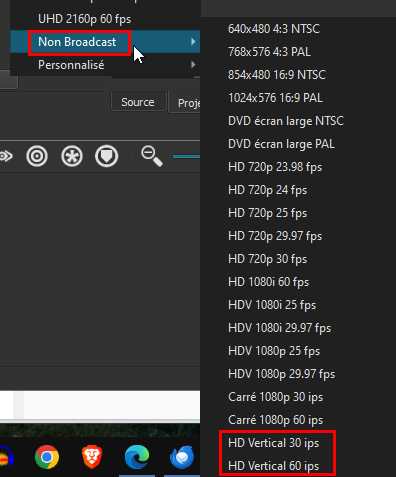The image size is (396, 477).
Task: Toggle the asterisk-in-circle timeline icon
Action: click(x=72, y=156)
